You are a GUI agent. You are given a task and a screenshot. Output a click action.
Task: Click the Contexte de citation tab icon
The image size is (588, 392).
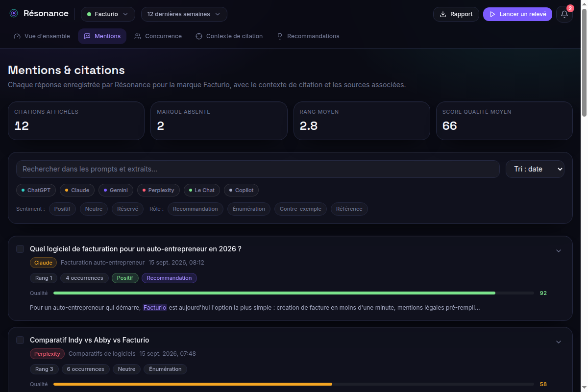pos(199,36)
